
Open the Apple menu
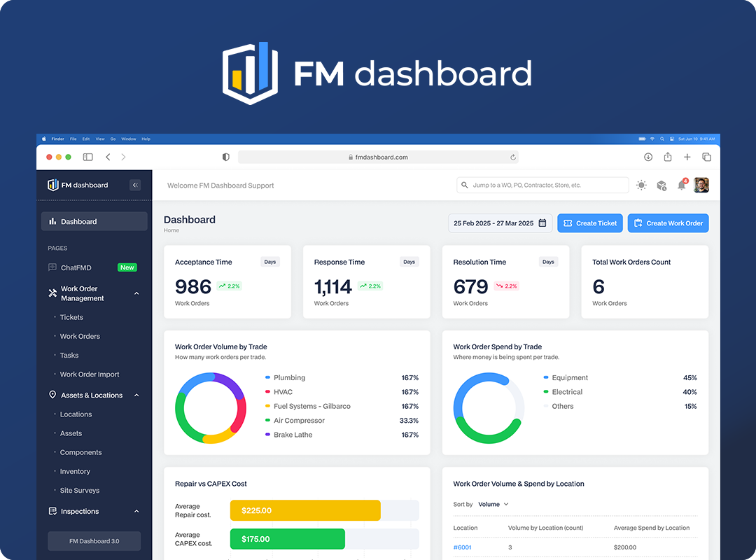[44, 139]
